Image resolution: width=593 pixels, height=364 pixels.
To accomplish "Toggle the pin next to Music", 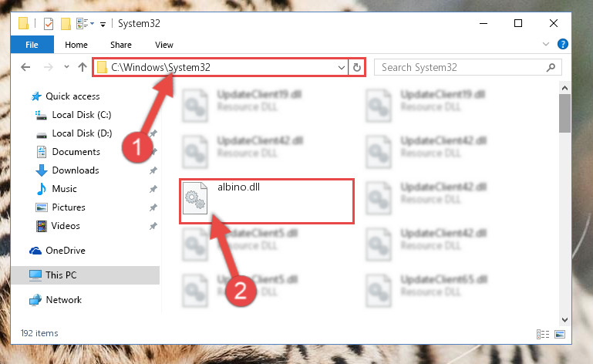I will (x=153, y=189).
